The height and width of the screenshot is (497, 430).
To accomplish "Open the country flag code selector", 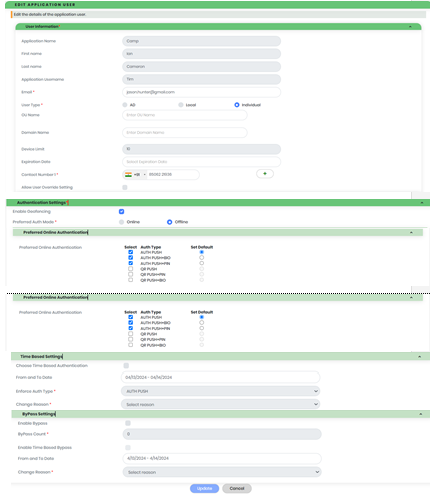I will pyautogui.click(x=135, y=174).
